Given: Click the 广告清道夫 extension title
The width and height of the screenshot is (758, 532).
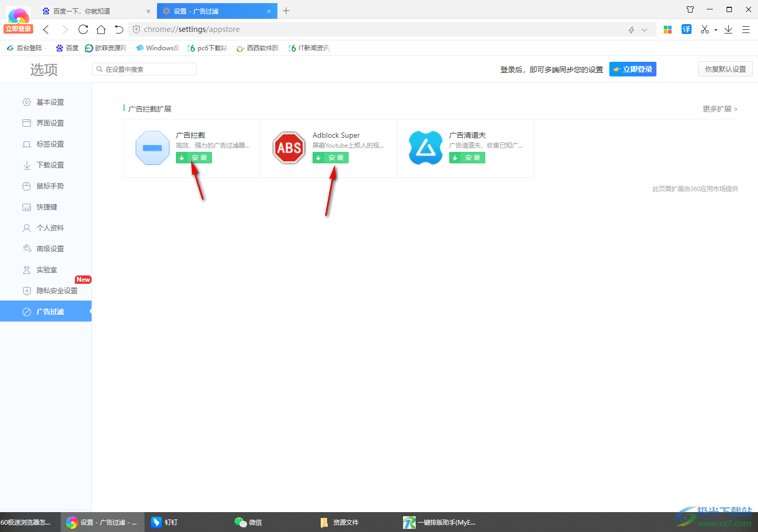Looking at the screenshot, I should coord(467,135).
